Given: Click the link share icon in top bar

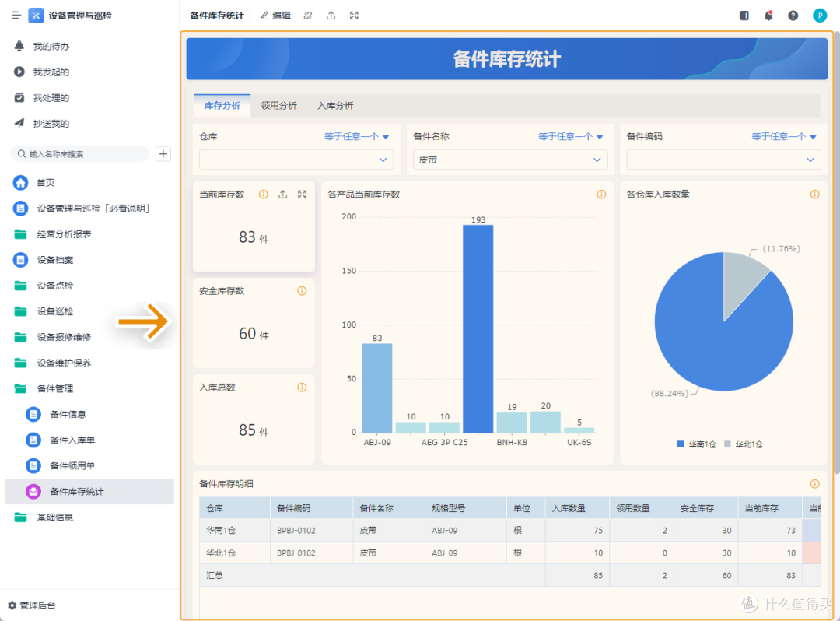Looking at the screenshot, I should point(308,16).
